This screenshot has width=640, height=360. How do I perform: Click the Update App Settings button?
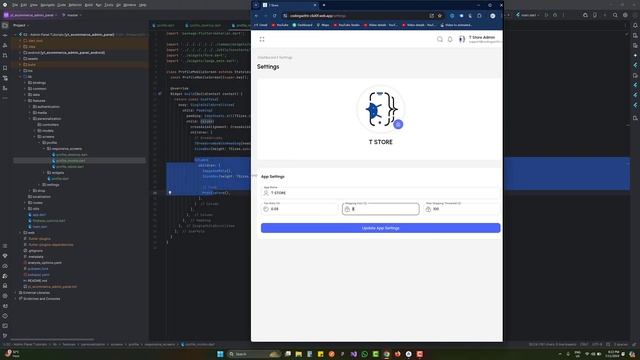coord(380,228)
